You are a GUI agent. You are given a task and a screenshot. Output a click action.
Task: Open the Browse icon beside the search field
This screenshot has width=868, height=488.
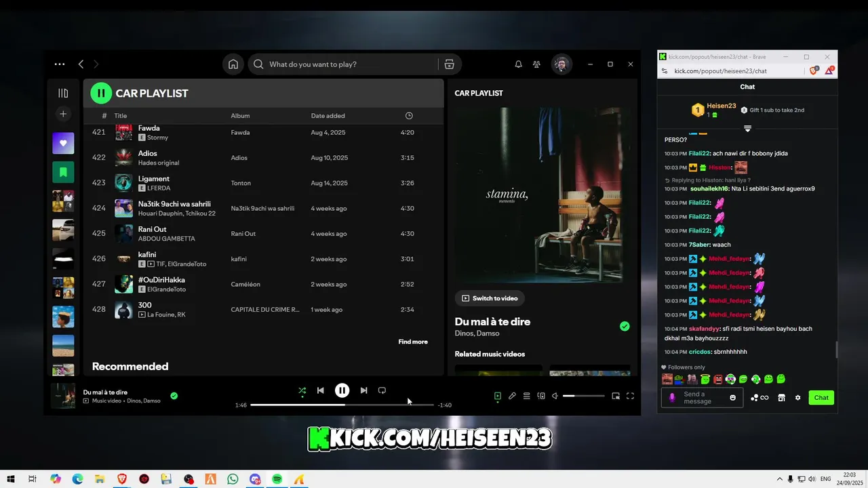(x=449, y=64)
